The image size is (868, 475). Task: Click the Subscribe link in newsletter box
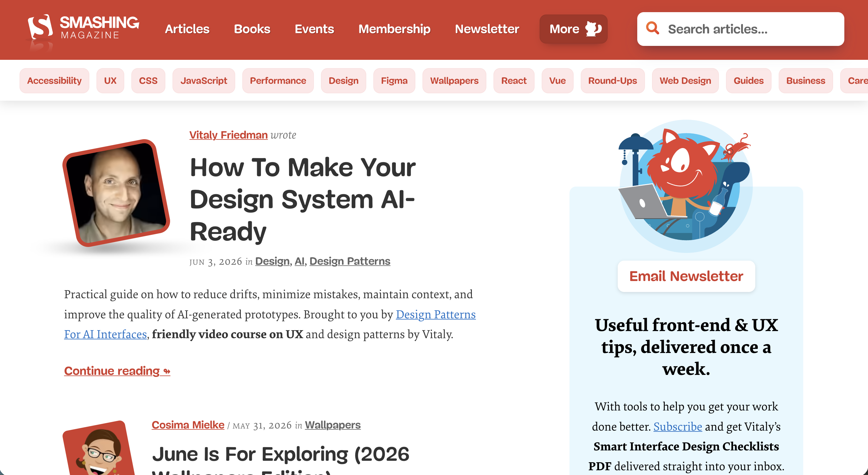pyautogui.click(x=677, y=426)
